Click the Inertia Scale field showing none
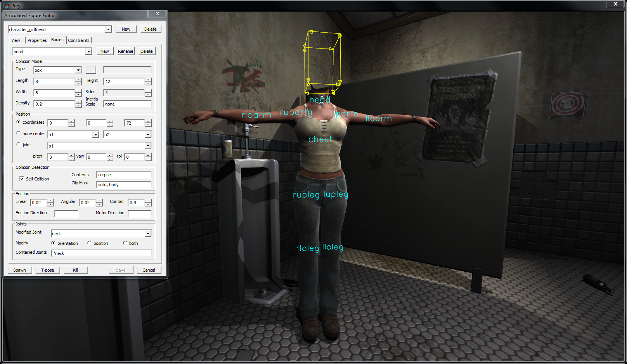This screenshot has width=627, height=364. [127, 104]
